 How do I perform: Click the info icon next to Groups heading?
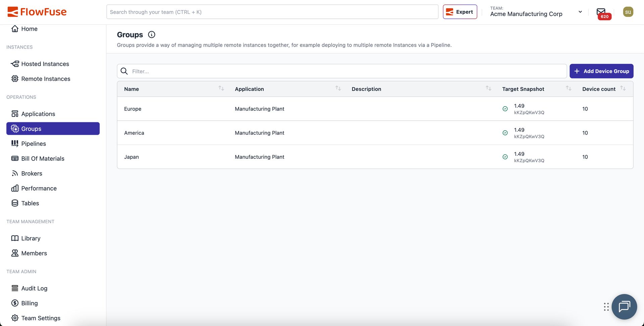click(x=152, y=35)
